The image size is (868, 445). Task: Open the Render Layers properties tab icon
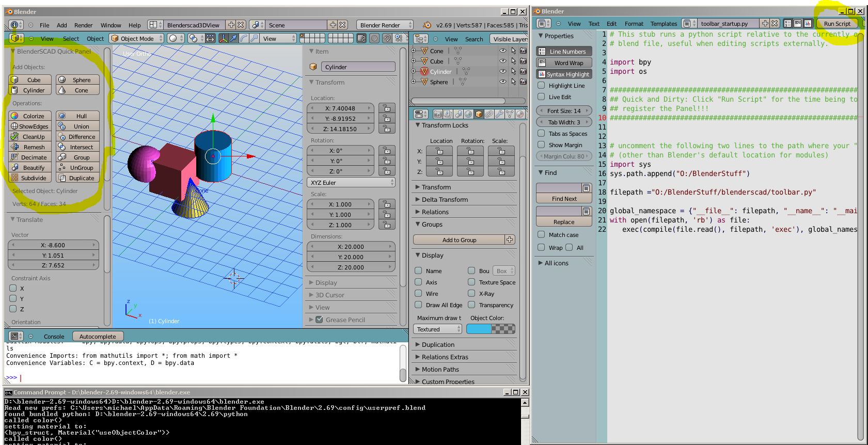448,114
